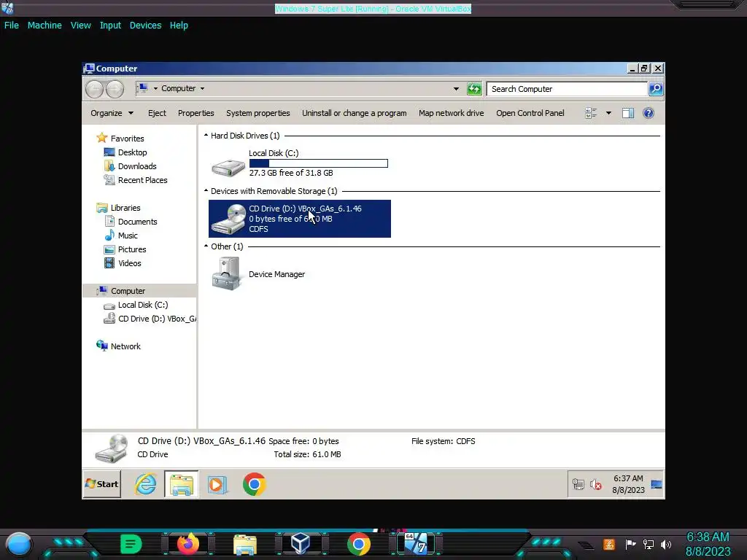Open the VirtualBox Help menu
747x560 pixels.
[x=179, y=26]
